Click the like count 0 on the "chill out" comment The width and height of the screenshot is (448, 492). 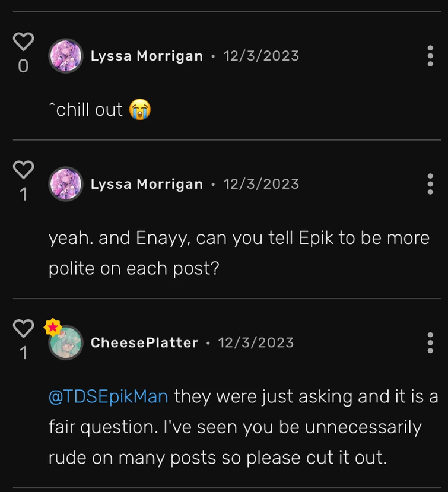point(23,66)
